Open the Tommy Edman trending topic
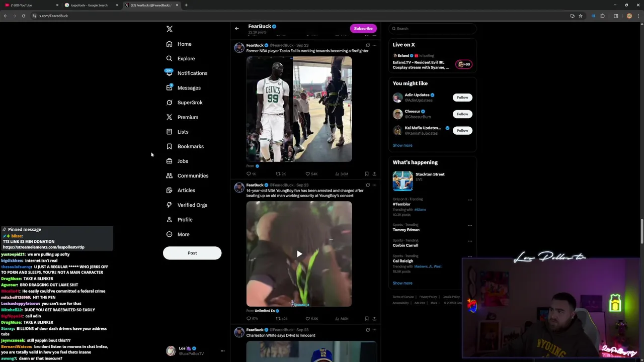This screenshot has width=644, height=362. point(406,230)
